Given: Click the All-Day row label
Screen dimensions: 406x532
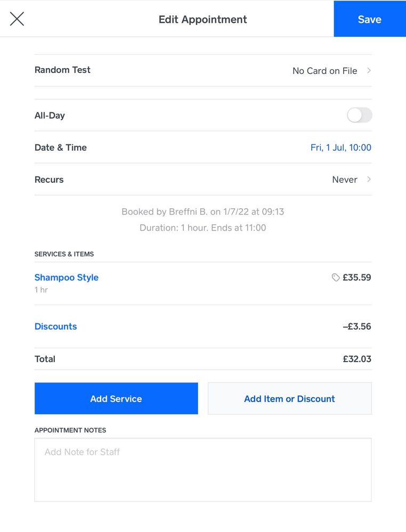Looking at the screenshot, I should click(50, 116).
